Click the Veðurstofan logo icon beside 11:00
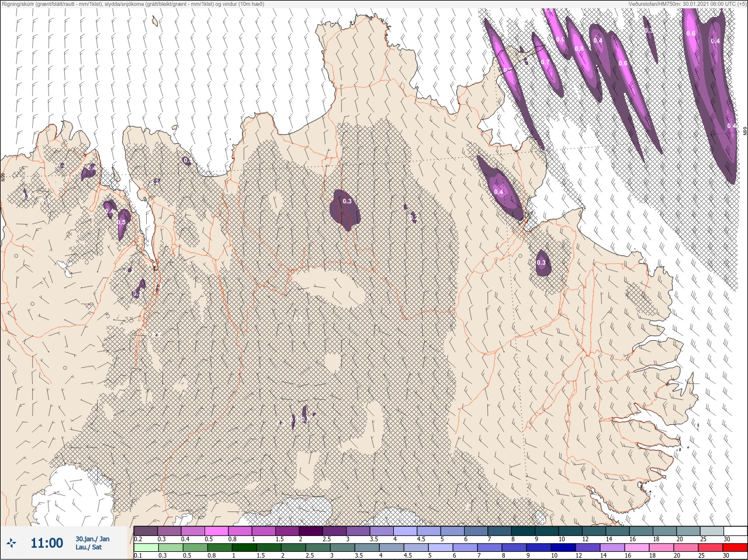The image size is (748, 560). pos(12,544)
